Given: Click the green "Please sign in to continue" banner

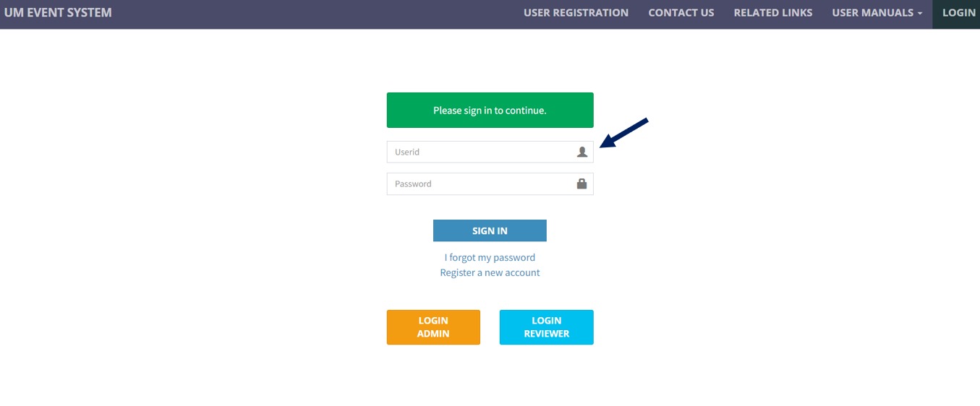Looking at the screenshot, I should point(490,111).
